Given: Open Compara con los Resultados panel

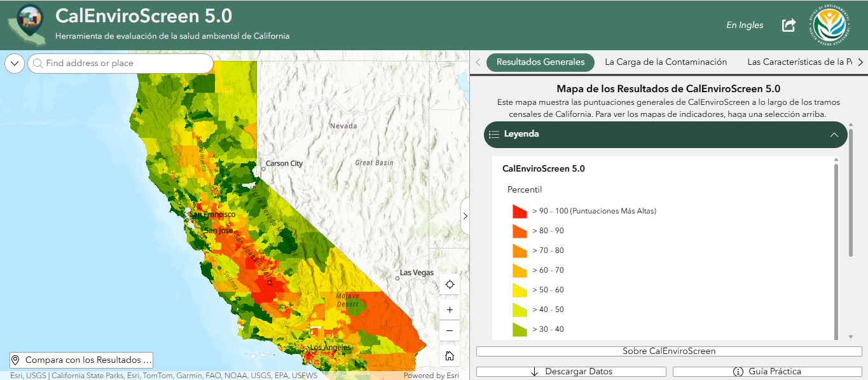Looking at the screenshot, I should tap(81, 360).
